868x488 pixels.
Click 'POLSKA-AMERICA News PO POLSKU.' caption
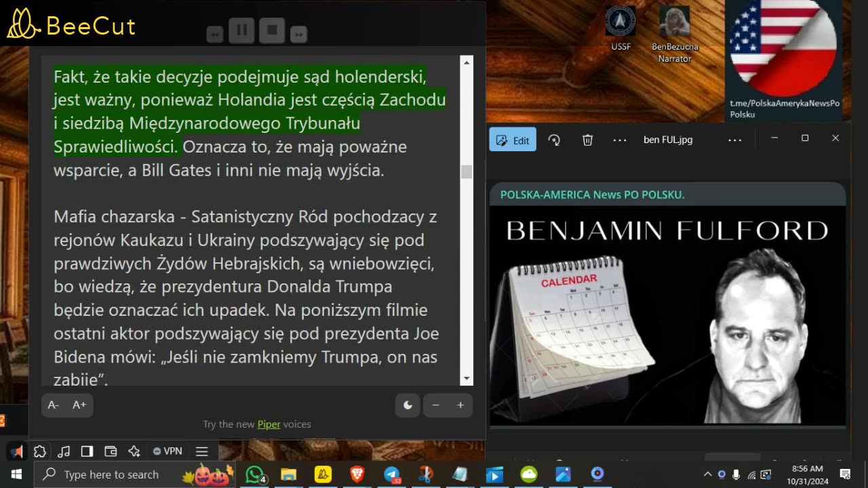[x=593, y=195]
